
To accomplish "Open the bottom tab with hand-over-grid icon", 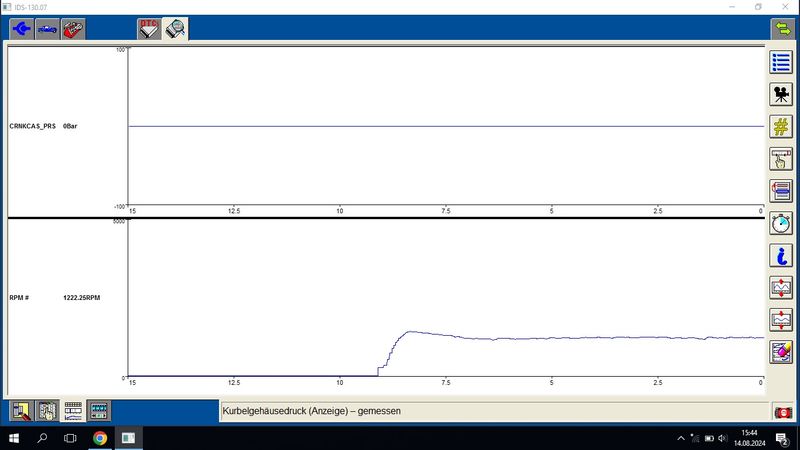I will click(47, 411).
